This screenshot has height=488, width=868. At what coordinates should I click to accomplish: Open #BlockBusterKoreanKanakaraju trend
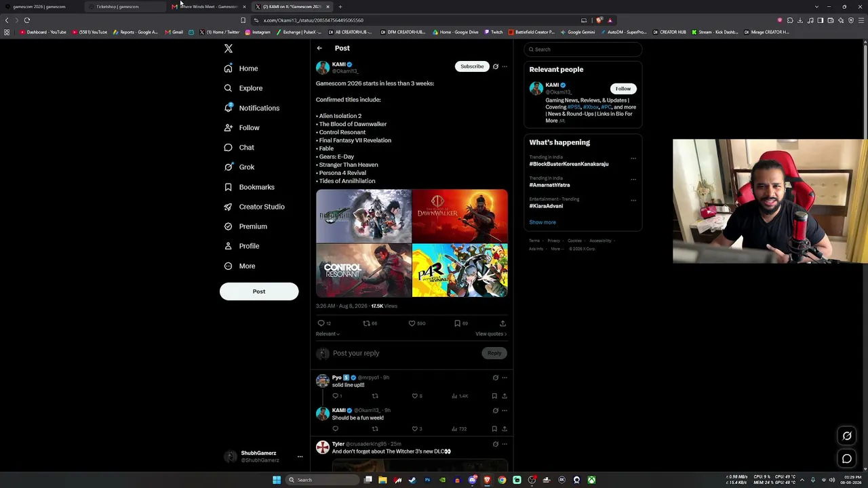(x=569, y=164)
